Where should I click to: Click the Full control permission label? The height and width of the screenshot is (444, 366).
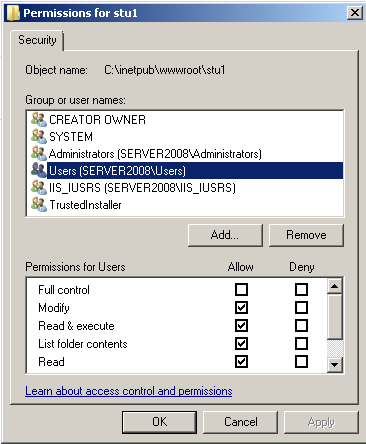(64, 290)
